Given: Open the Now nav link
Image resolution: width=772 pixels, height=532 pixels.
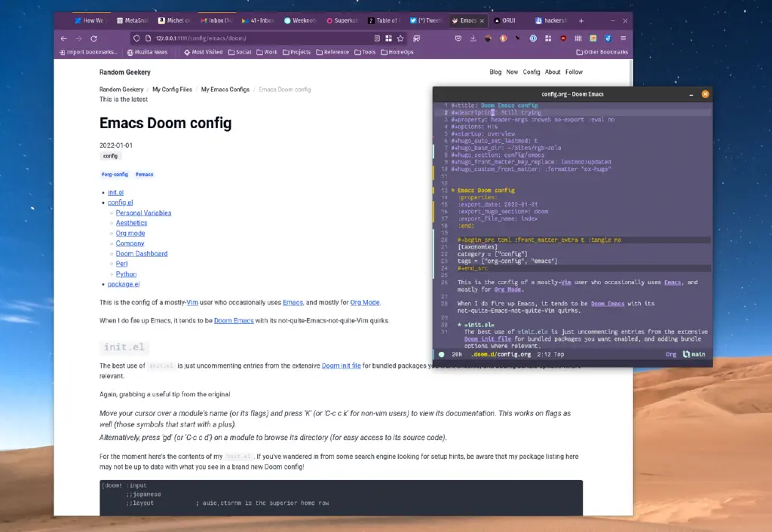Looking at the screenshot, I should [x=512, y=72].
